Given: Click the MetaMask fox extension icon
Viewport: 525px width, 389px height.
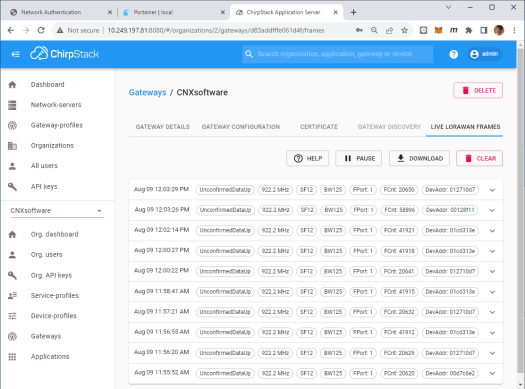Looking at the screenshot, I should [x=438, y=30].
